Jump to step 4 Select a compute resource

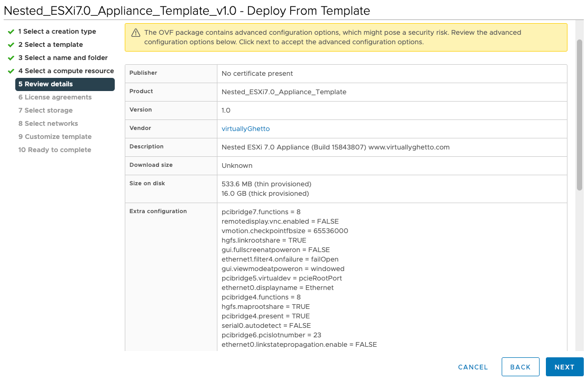(x=66, y=71)
